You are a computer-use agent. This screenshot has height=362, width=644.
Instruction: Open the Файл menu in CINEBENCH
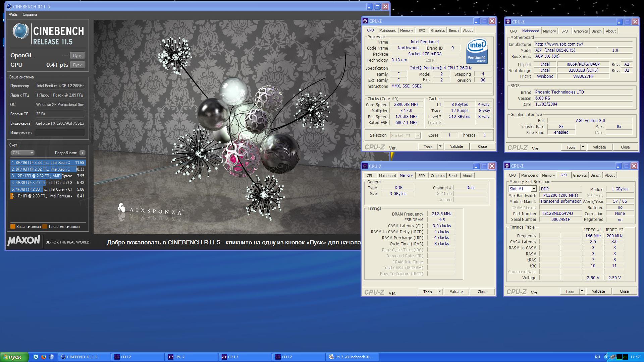click(x=13, y=14)
